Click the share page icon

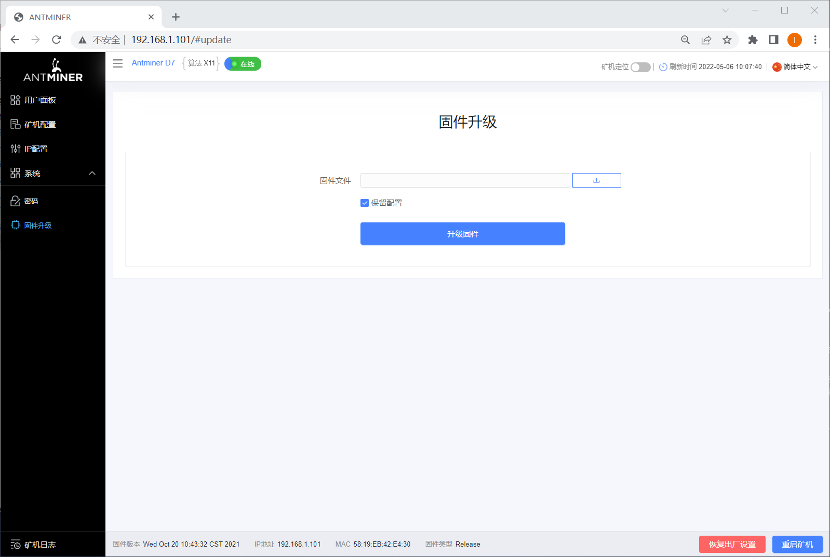(x=706, y=40)
